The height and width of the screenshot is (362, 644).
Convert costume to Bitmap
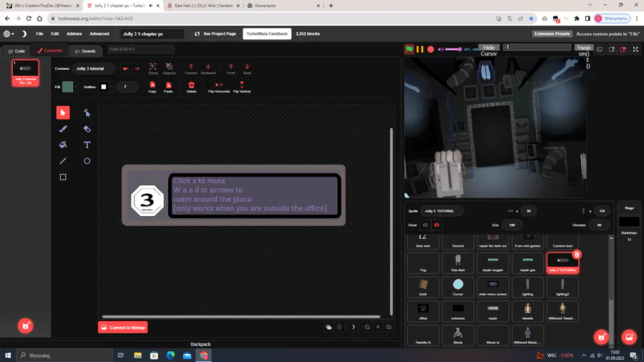pos(123,328)
